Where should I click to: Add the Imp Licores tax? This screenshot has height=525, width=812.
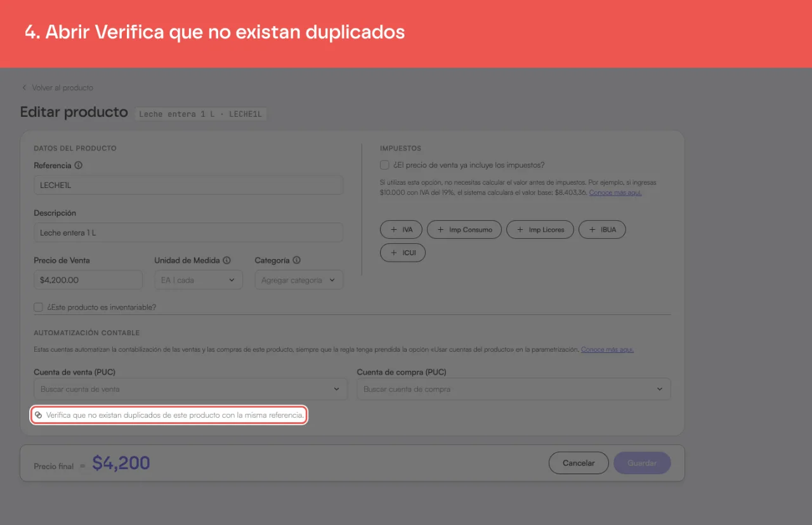point(540,229)
